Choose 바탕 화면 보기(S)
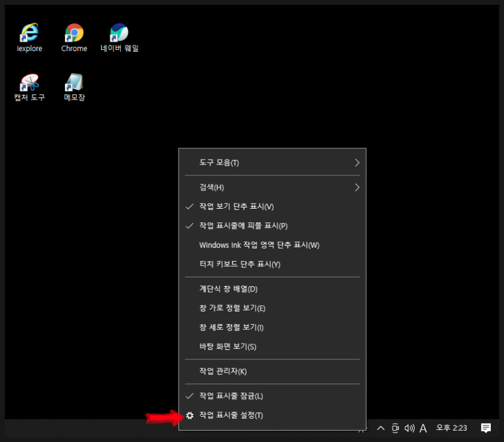Screen dimensions: 504x442 coord(272,347)
